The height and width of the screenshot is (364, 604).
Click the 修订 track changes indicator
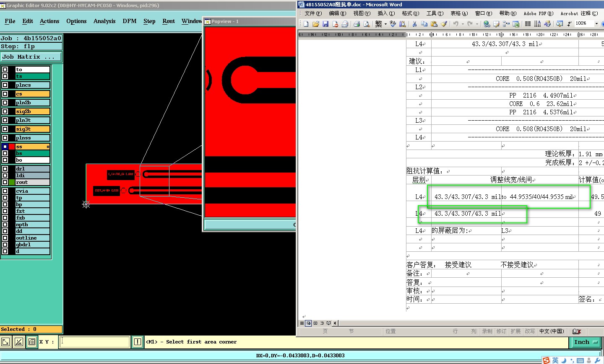[501, 331]
